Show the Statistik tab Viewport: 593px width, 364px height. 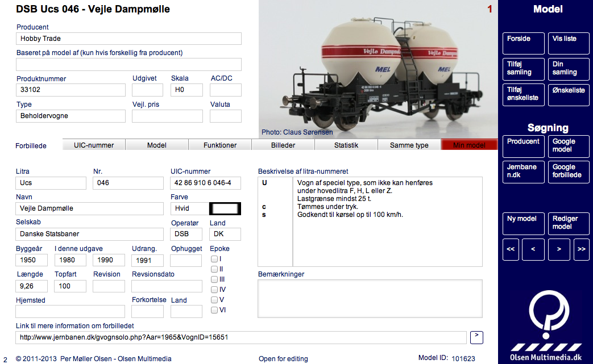tap(346, 145)
